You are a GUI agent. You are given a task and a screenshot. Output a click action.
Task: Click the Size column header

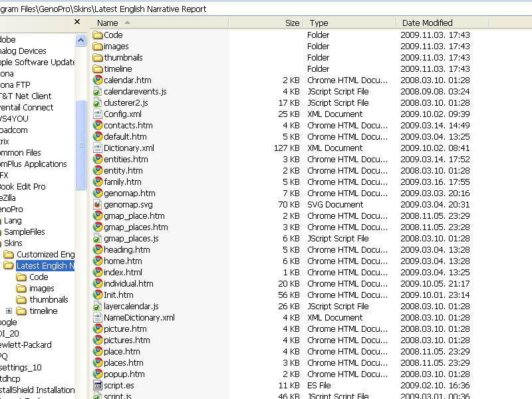292,23
